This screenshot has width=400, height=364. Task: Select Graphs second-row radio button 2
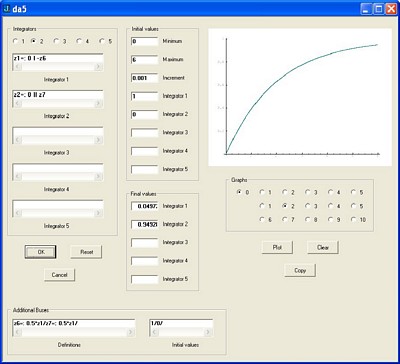[285, 206]
